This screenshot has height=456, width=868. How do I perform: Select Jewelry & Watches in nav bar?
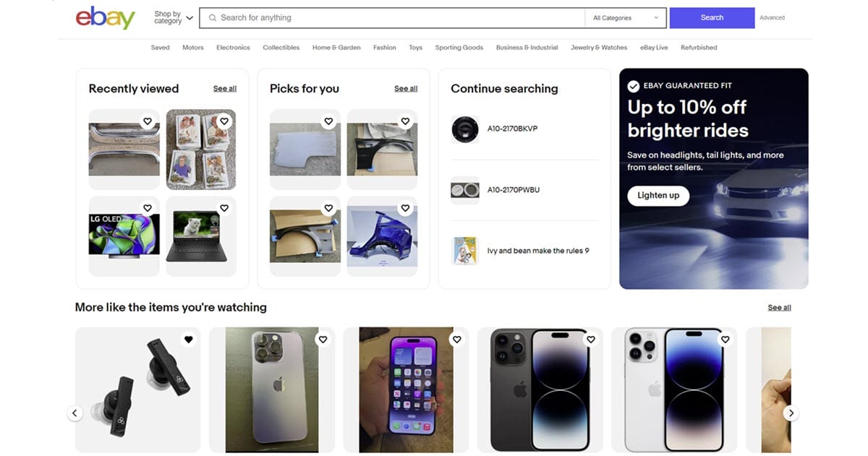click(x=599, y=48)
